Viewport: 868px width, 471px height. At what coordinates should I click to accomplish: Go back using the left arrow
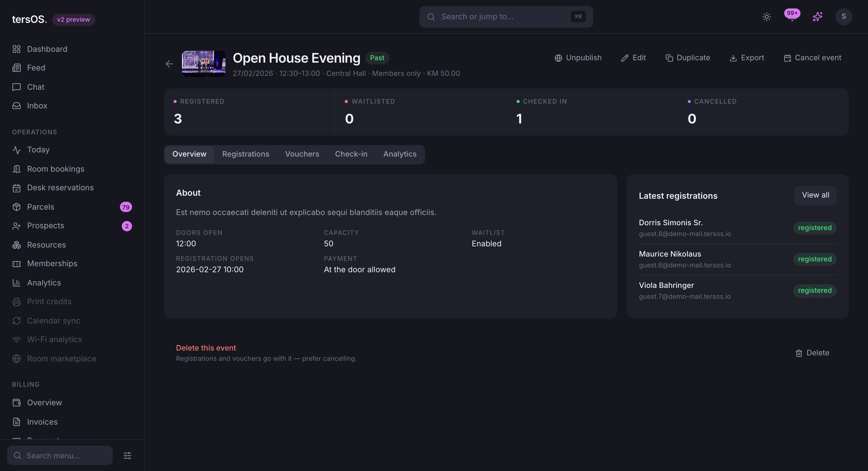[x=169, y=64]
